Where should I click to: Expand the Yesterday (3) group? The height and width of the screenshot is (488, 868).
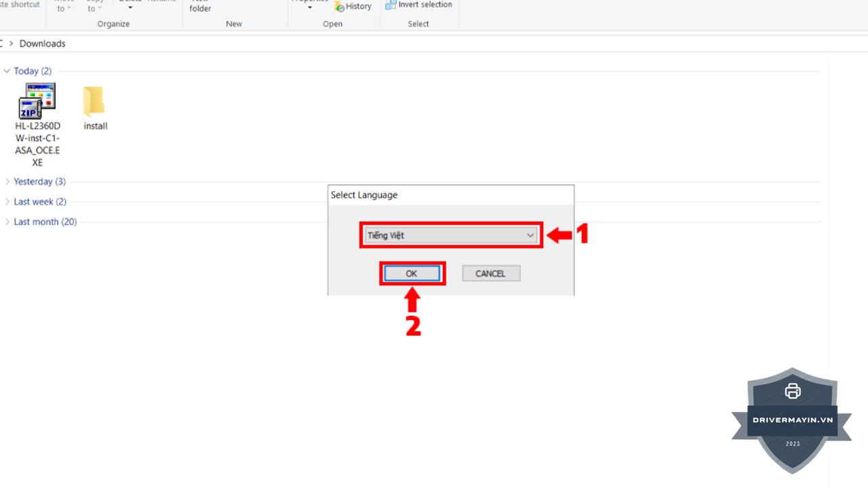7,182
